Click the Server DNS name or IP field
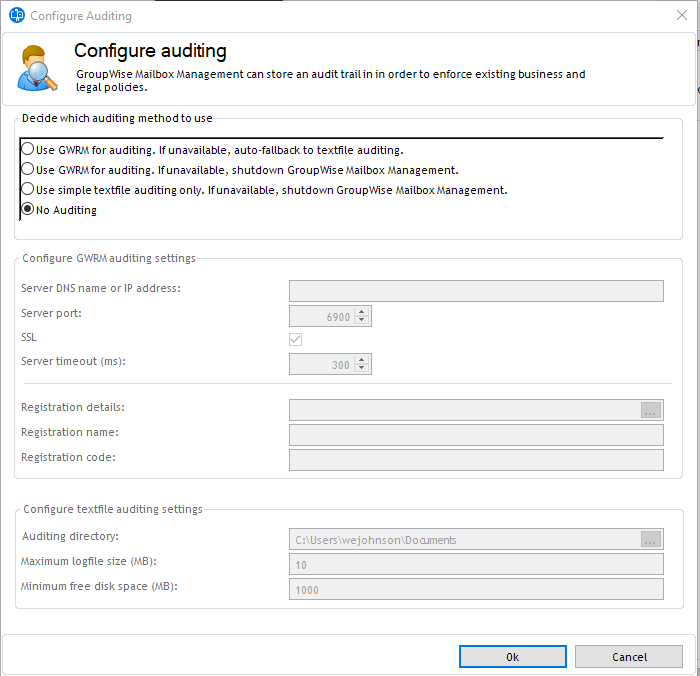Screen dimensions: 700x676 tap(476, 291)
